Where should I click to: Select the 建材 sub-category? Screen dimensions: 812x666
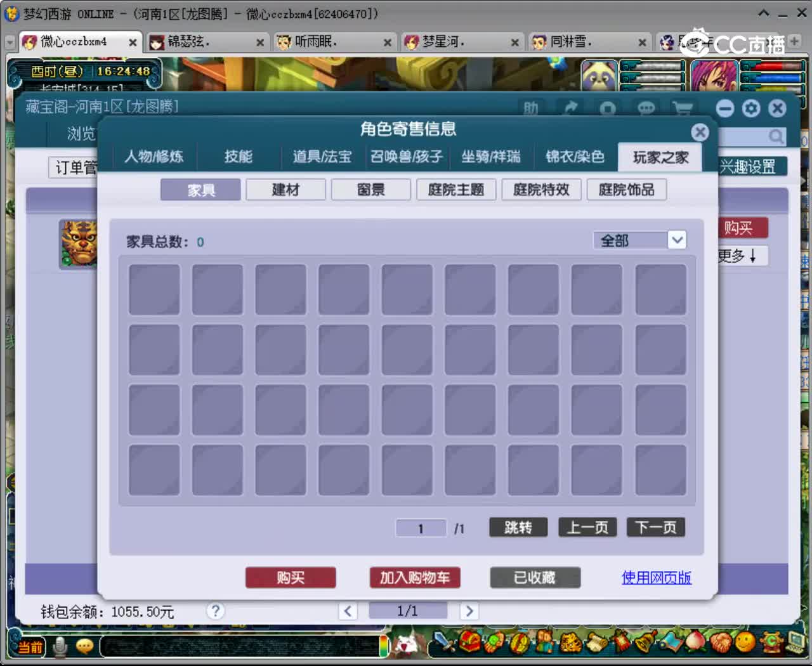285,190
